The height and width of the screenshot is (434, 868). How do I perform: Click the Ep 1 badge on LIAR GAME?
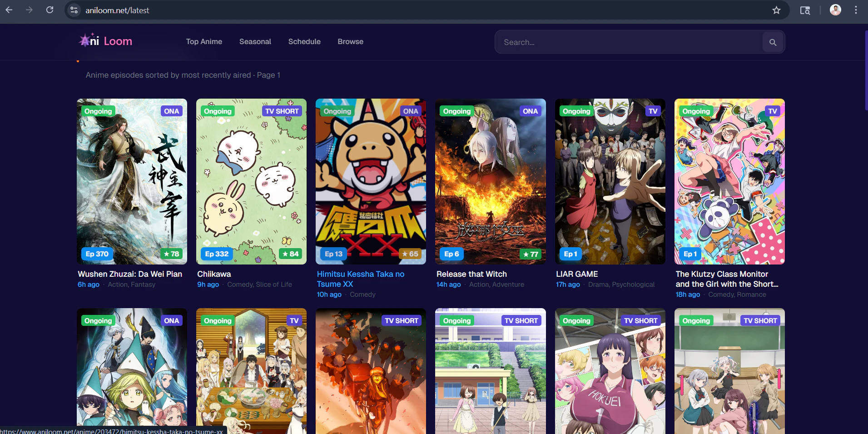[570, 254]
